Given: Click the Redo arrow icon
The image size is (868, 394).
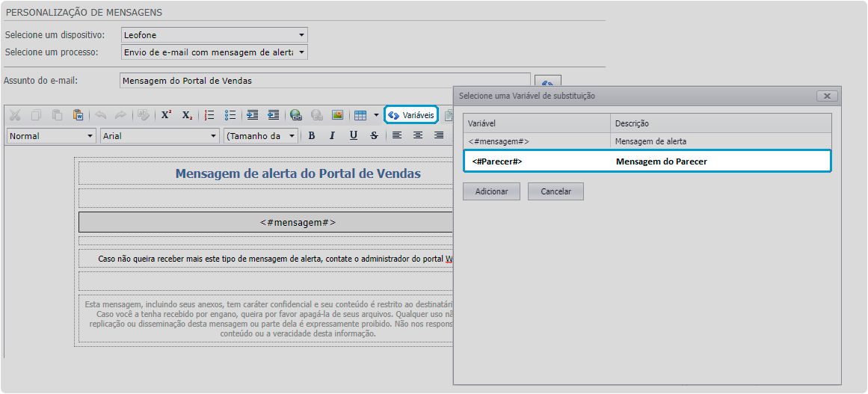Looking at the screenshot, I should (120, 115).
